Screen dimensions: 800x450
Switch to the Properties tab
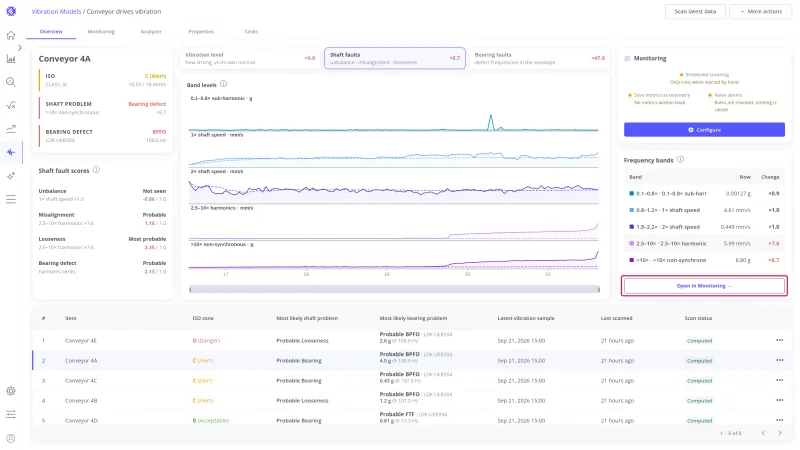coord(201,32)
